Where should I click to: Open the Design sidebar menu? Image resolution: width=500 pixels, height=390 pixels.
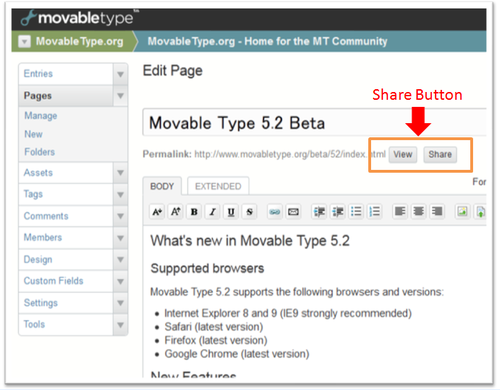[66, 259]
